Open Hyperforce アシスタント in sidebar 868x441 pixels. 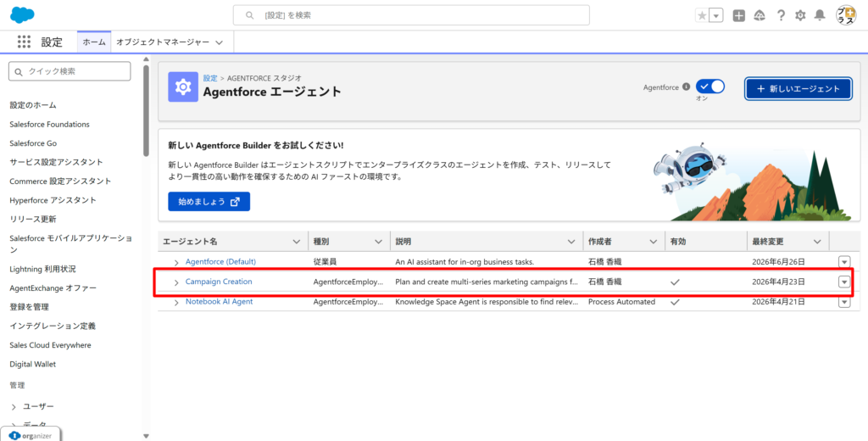(53, 200)
